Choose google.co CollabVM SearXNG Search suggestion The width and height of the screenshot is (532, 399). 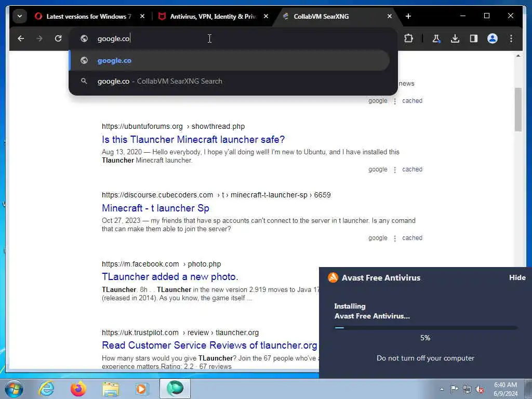tap(230, 82)
